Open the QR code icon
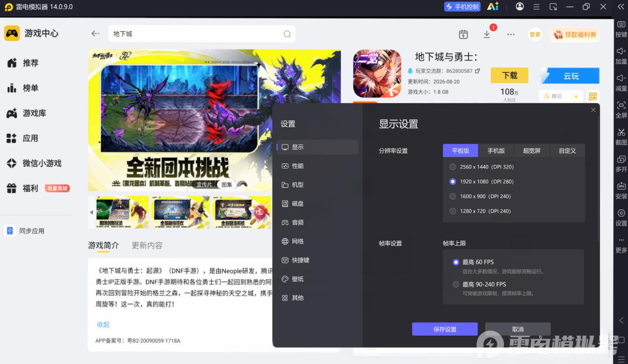Image resolution: width=628 pixels, height=364 pixels. tap(593, 97)
